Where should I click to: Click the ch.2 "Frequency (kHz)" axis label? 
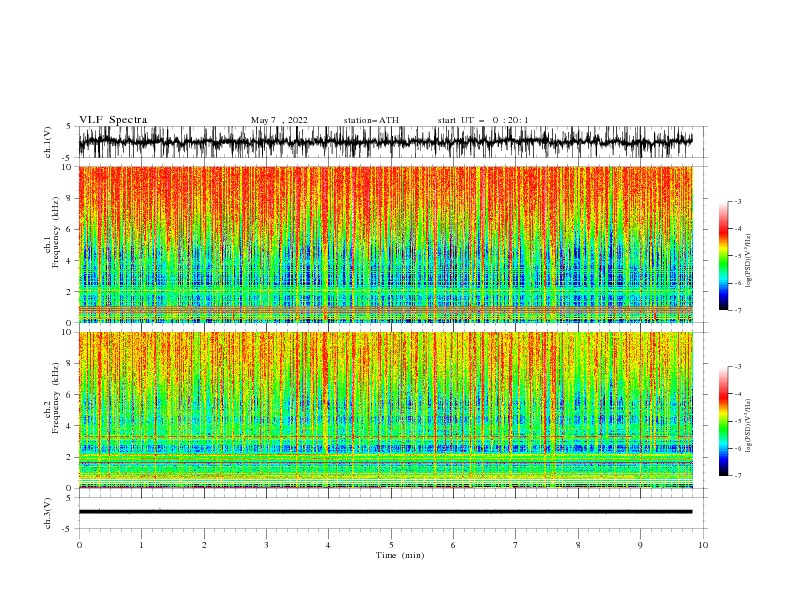(x=55, y=398)
